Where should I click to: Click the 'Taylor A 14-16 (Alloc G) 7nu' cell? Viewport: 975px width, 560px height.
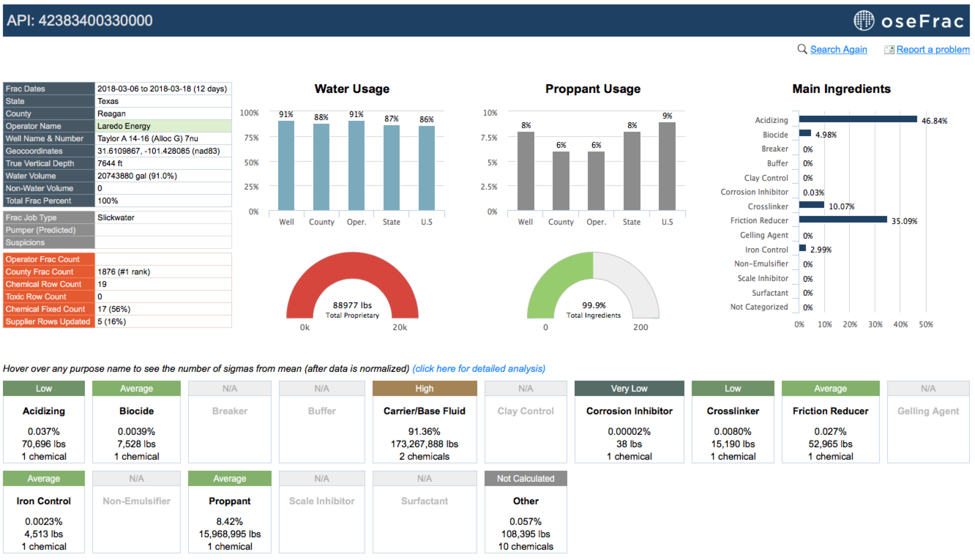163,138
